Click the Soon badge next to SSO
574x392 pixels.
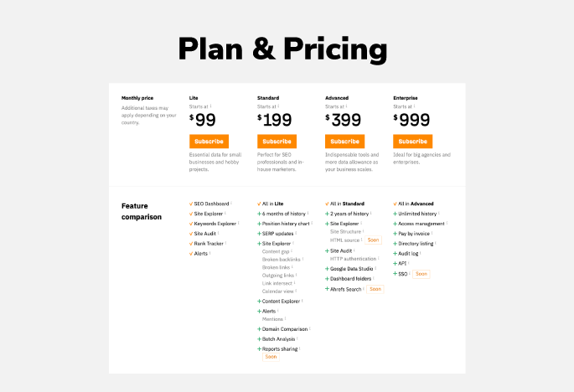click(x=421, y=274)
